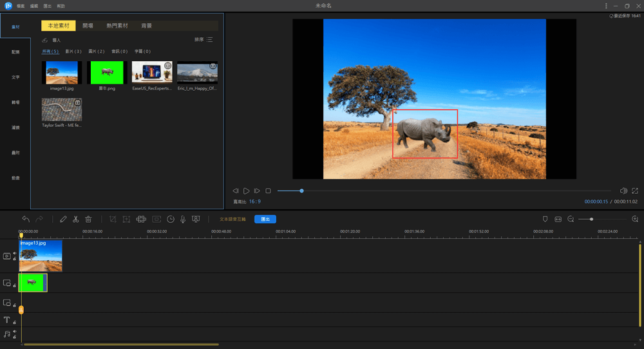
Task: Mute the music track with its speaker icon
Action: tap(14, 332)
